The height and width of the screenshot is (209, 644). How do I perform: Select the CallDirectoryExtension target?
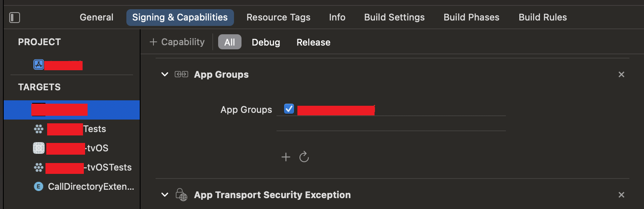click(x=72, y=187)
